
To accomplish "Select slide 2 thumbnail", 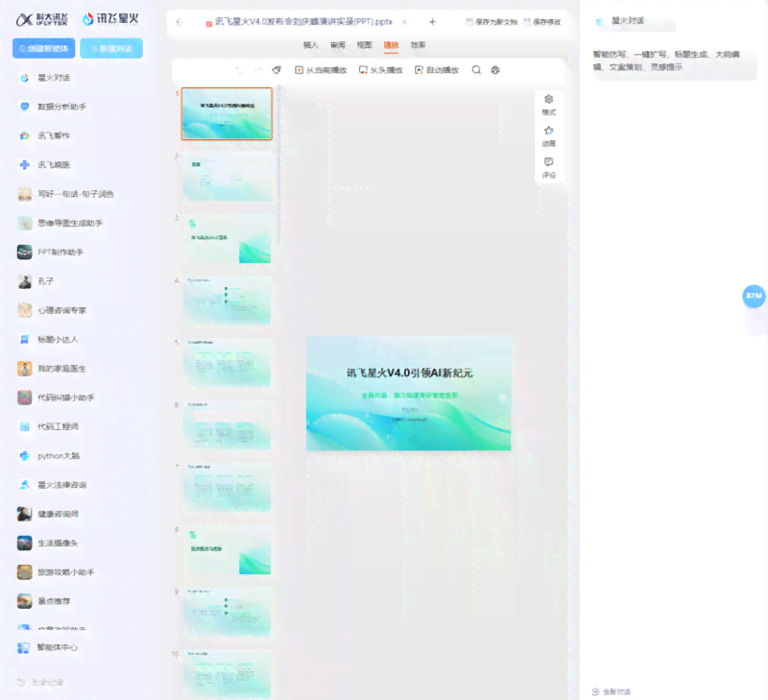I will pyautogui.click(x=227, y=176).
